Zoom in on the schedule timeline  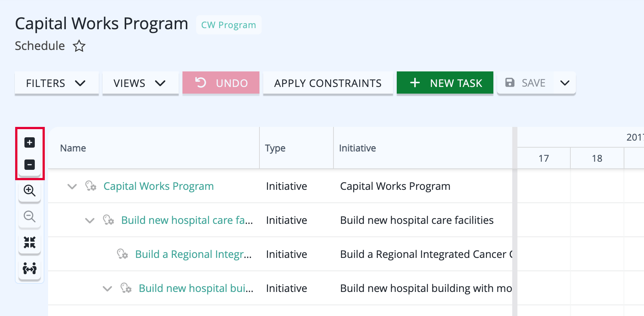[x=30, y=191]
